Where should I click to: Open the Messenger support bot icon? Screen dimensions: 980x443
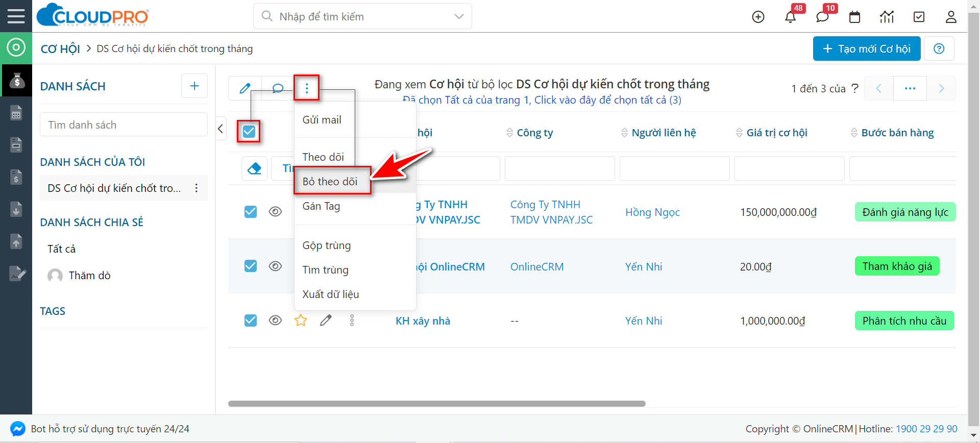pos(18,429)
